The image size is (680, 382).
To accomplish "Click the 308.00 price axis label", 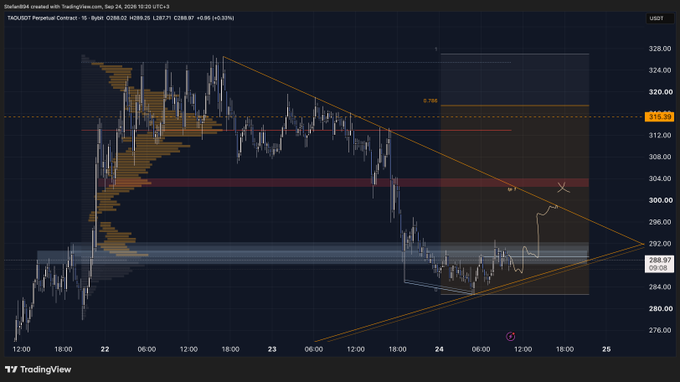I will [x=660, y=157].
